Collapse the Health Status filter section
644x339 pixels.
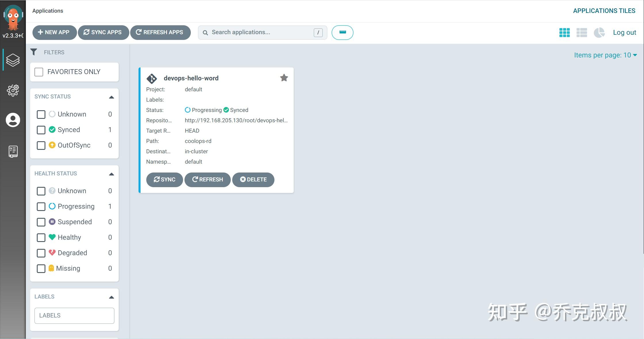click(112, 174)
